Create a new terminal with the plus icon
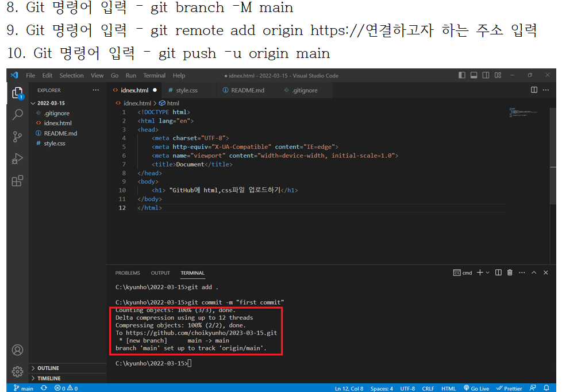The height and width of the screenshot is (392, 562). (x=480, y=273)
